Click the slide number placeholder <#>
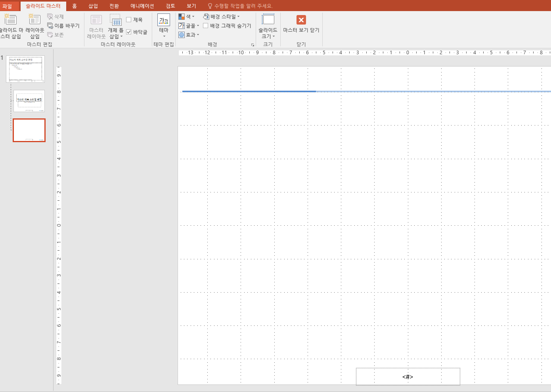551x392 pixels. click(x=408, y=377)
